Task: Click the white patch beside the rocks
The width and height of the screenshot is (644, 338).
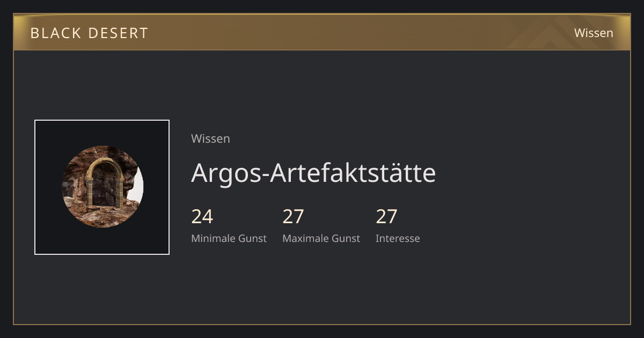Action: tap(137, 188)
